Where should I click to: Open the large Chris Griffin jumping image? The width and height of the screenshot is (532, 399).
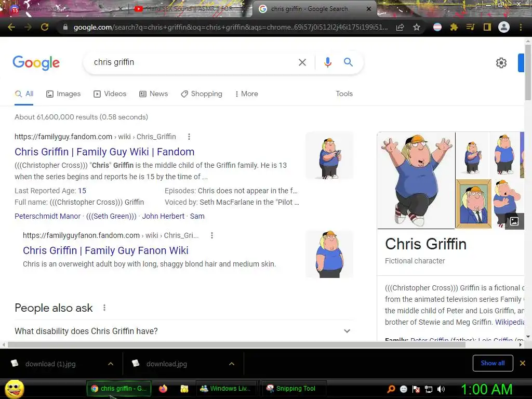(x=416, y=180)
